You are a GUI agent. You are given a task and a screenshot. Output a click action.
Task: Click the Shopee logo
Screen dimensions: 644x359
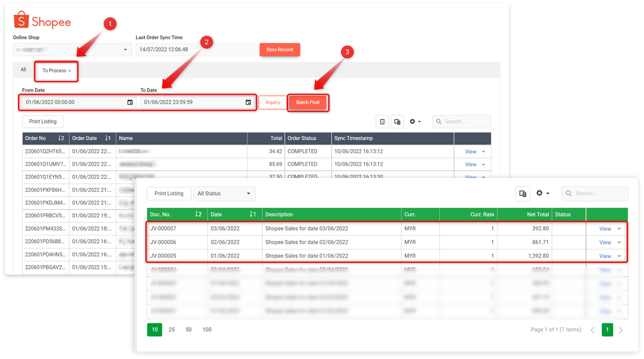[x=42, y=21]
